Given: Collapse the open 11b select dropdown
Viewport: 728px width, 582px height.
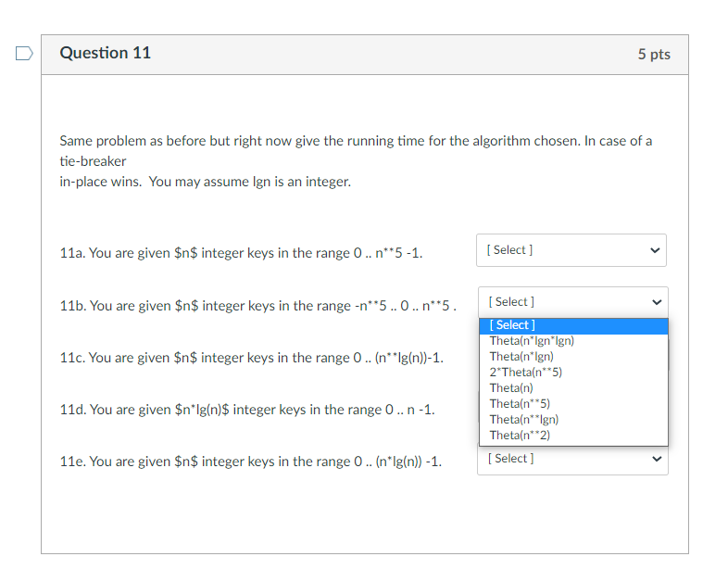Looking at the screenshot, I should coord(573,302).
